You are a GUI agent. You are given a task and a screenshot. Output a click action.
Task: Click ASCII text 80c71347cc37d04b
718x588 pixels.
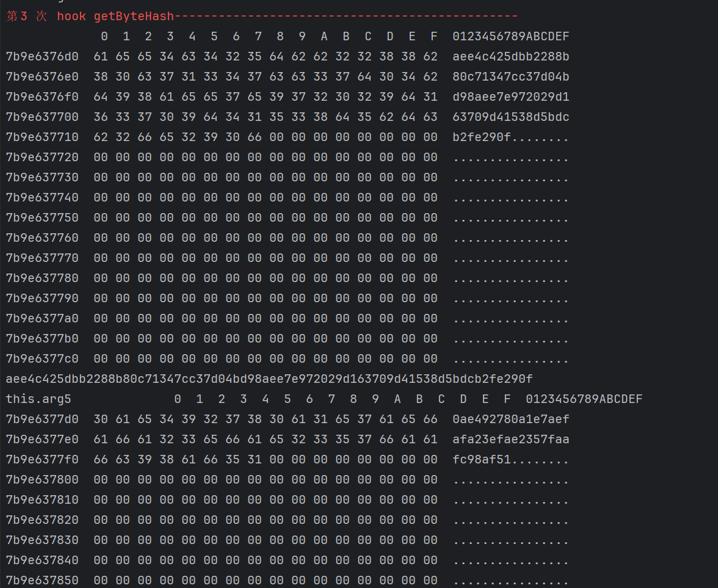tap(510, 77)
